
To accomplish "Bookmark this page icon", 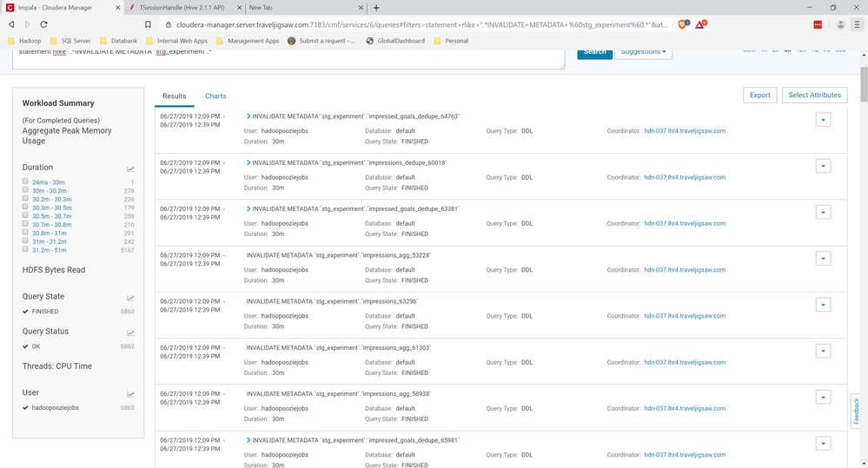I will [148, 24].
